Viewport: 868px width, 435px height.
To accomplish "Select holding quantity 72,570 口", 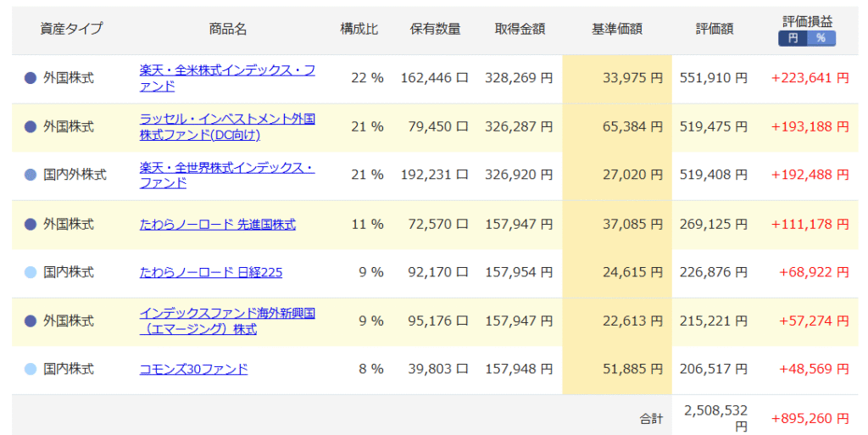I will [x=438, y=224].
